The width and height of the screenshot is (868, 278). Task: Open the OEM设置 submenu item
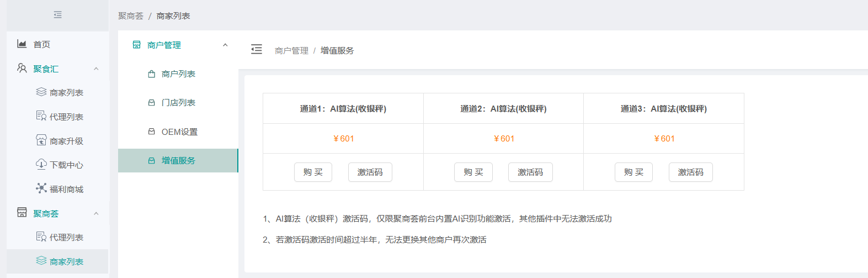pyautogui.click(x=178, y=132)
